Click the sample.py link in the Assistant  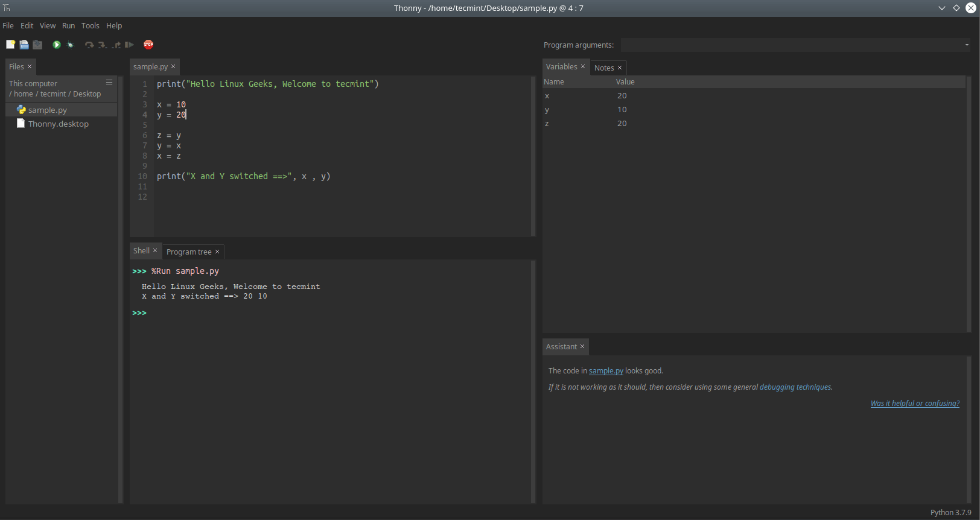coord(606,371)
